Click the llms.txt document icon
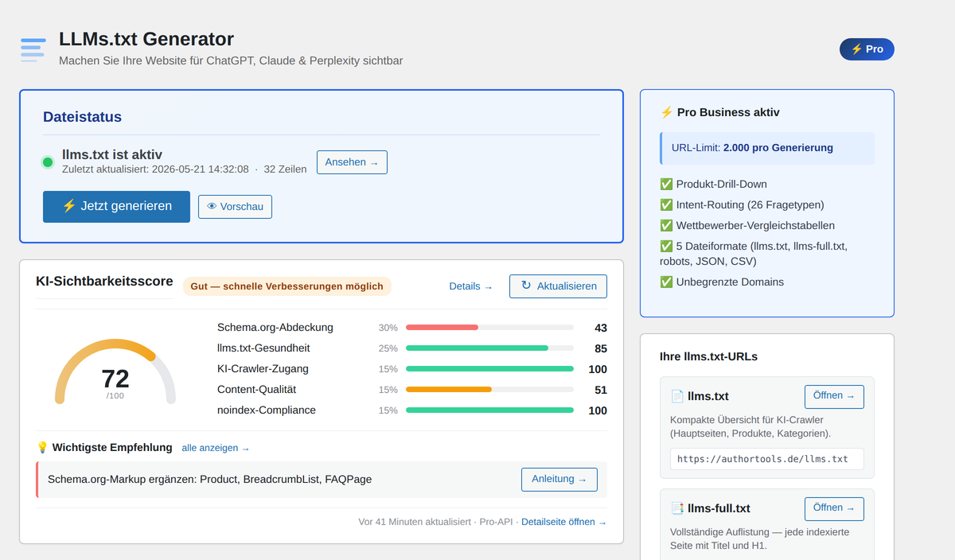 point(677,396)
